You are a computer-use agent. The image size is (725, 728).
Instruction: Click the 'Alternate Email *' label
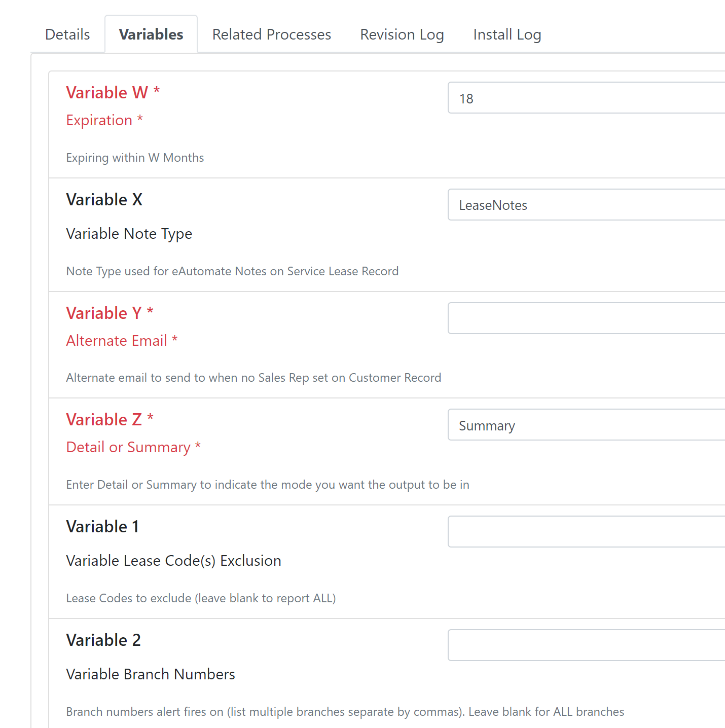(x=122, y=341)
